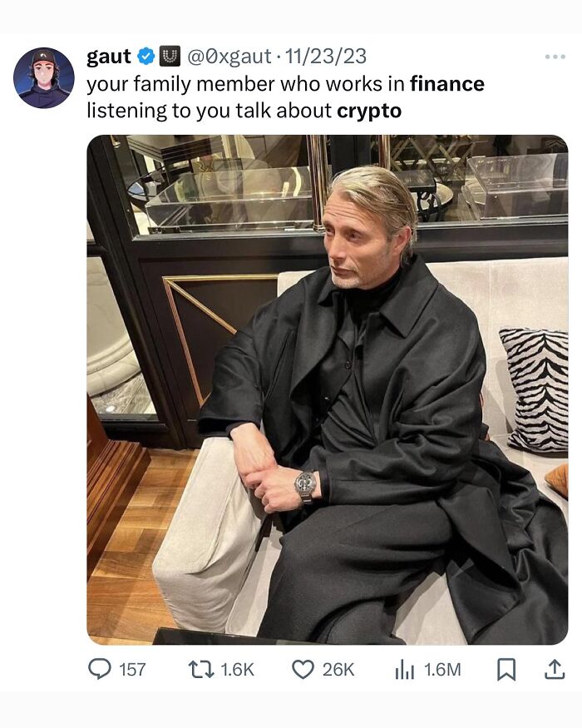Click the bold word crypto in tweet text

369,111
